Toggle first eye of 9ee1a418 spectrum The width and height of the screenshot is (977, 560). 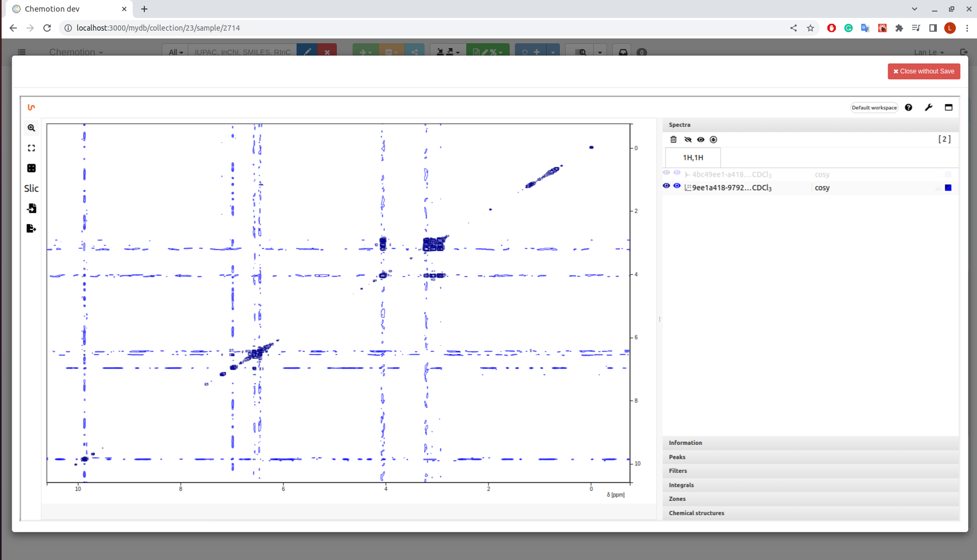click(x=666, y=186)
